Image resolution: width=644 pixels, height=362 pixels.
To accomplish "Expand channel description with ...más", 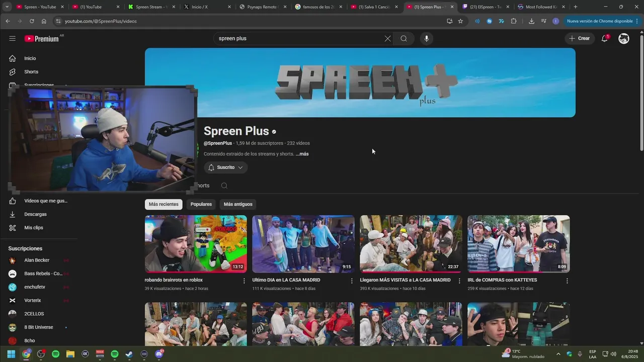I will [x=302, y=154].
